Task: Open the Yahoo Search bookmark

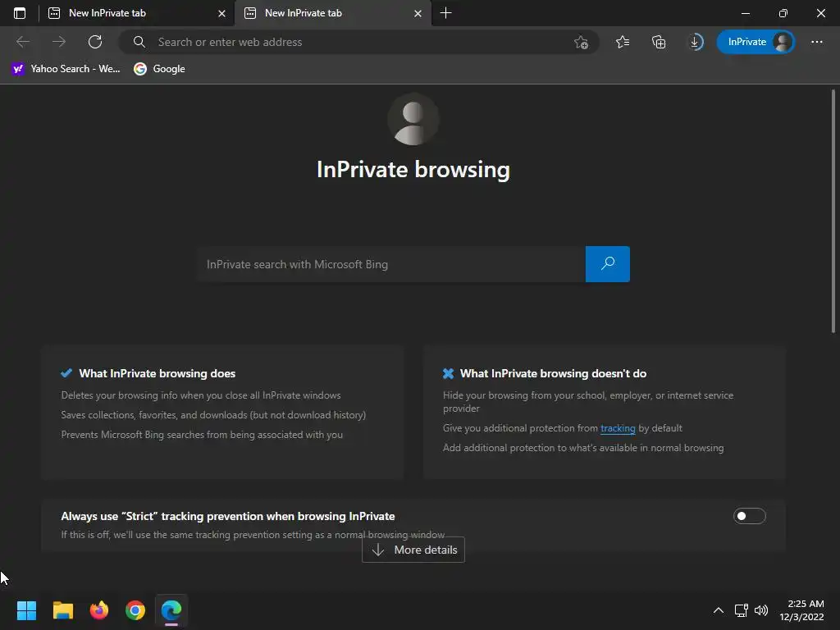Action: (x=66, y=69)
